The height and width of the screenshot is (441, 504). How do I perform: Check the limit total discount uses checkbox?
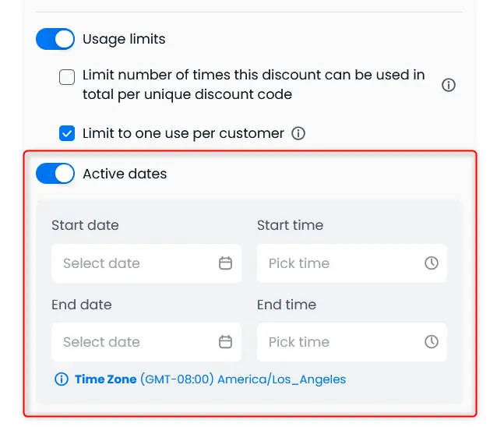pyautogui.click(x=68, y=76)
